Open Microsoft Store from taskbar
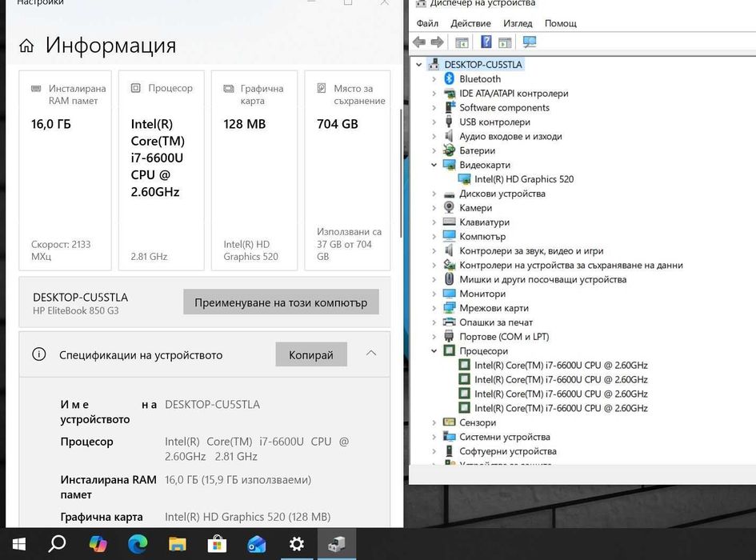Screen dimensions: 756x560 (x=217, y=544)
